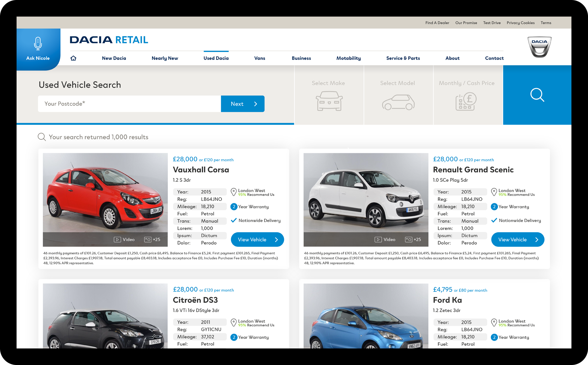Toggle Nationwide Delivery checkmark on Renault Grand Scenic
588x365 pixels.
[494, 220]
